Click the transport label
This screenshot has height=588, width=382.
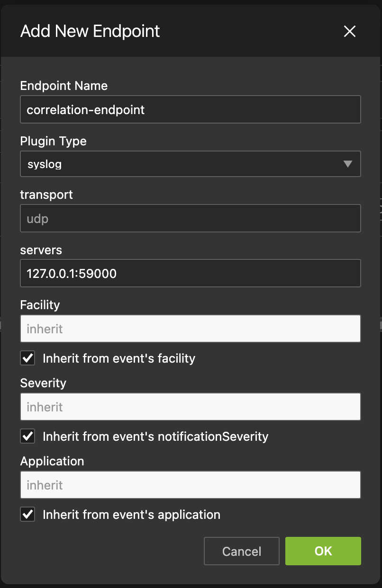pos(46,195)
